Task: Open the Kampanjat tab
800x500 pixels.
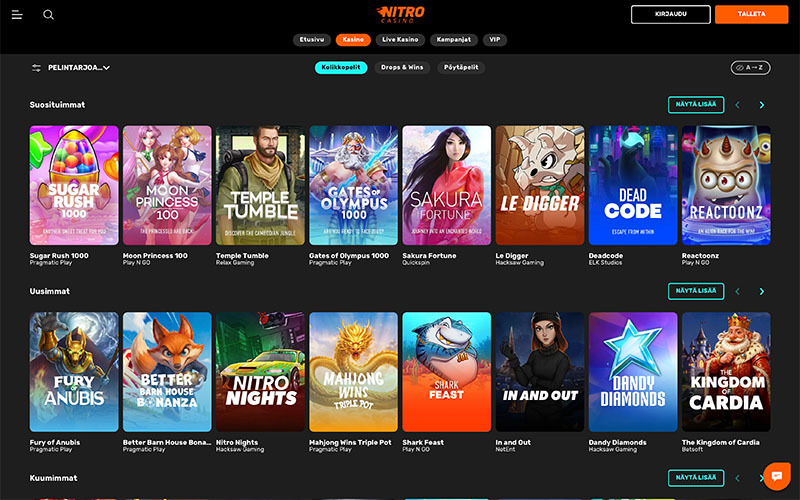Action: coord(454,40)
